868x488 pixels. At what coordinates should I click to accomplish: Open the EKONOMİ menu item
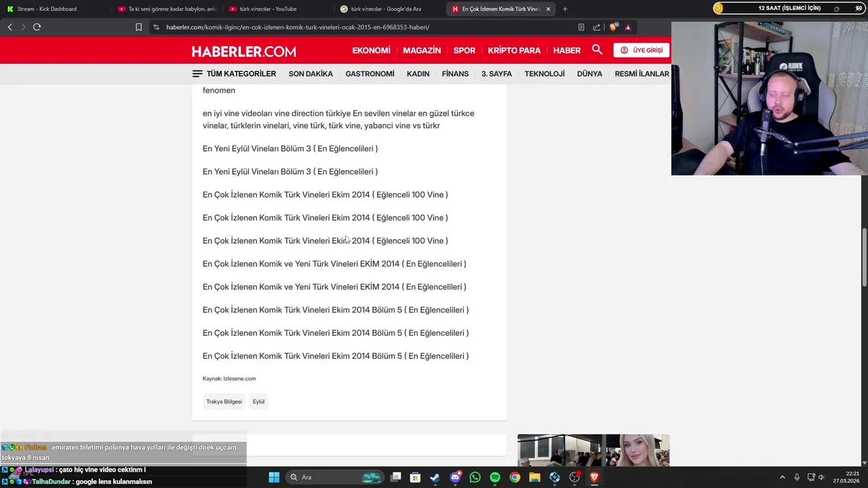[x=371, y=50]
